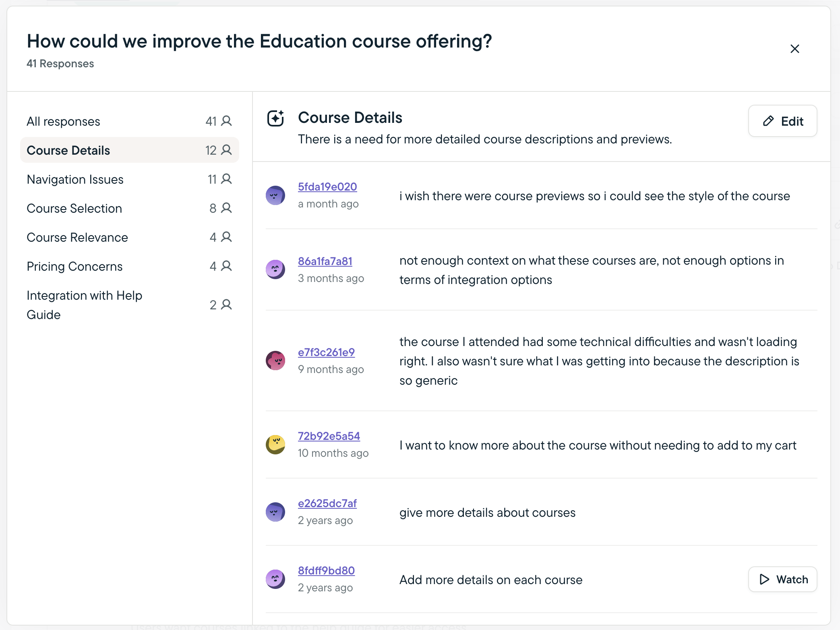Open respondent link 72b92e5a54
Image resolution: width=840 pixels, height=630 pixels.
click(329, 436)
